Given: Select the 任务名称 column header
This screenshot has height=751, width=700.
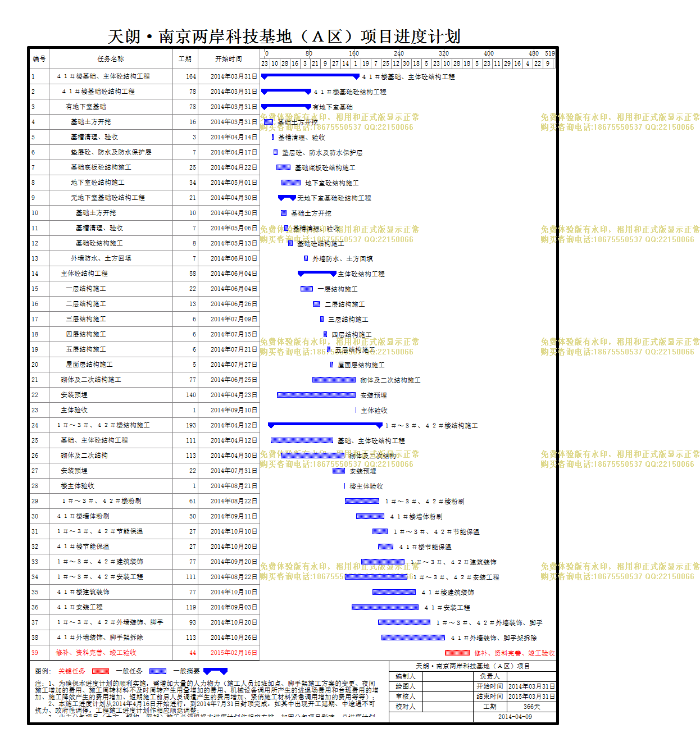Looking at the screenshot, I should pyautogui.click(x=110, y=58).
